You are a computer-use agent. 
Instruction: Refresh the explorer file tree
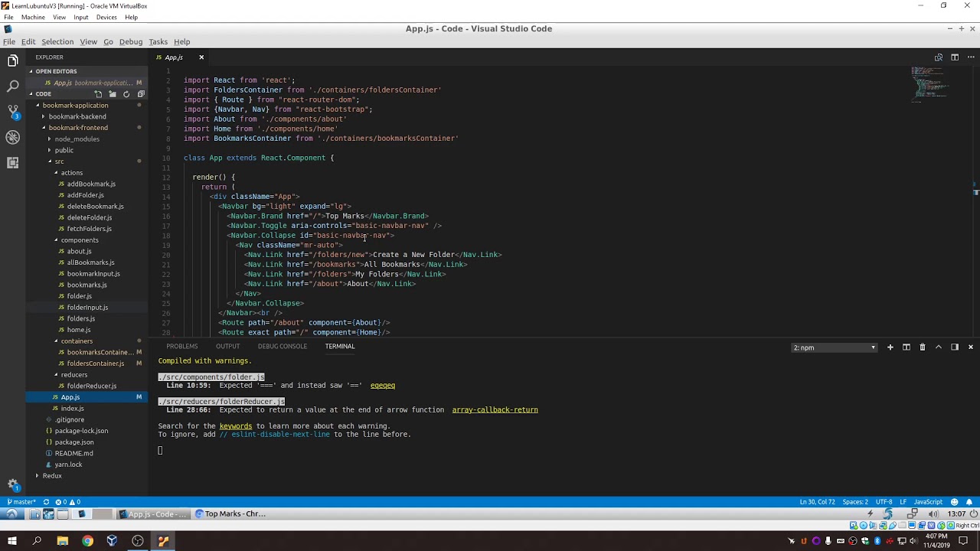126,94
